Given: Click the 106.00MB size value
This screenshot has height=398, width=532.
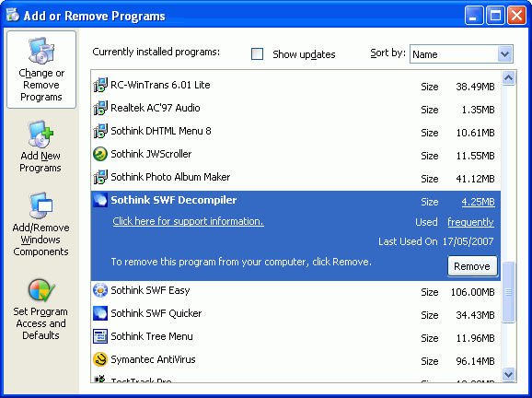Looking at the screenshot, I should pyautogui.click(x=472, y=292).
